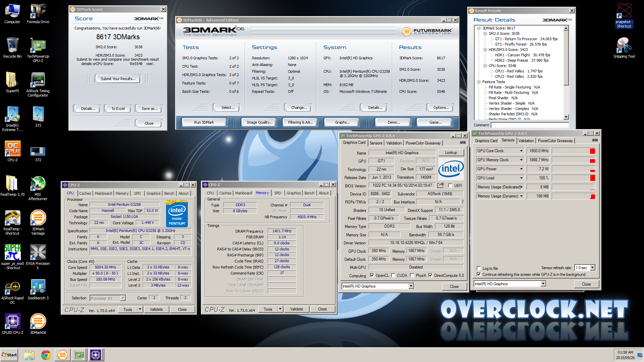Open the Bench tab in left CPU-Z window
The width and height of the screenshot is (644, 362).
coord(169,193)
